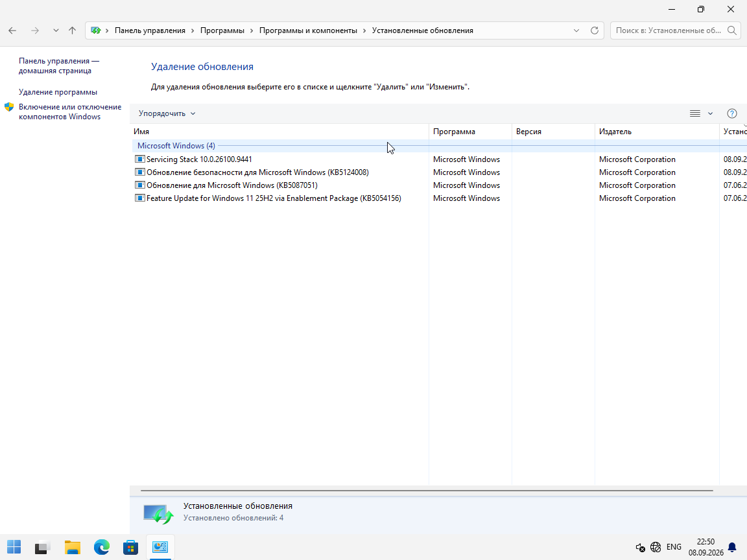Open help with the question mark icon
Viewport: 747px width, 560px height.
pos(732,113)
